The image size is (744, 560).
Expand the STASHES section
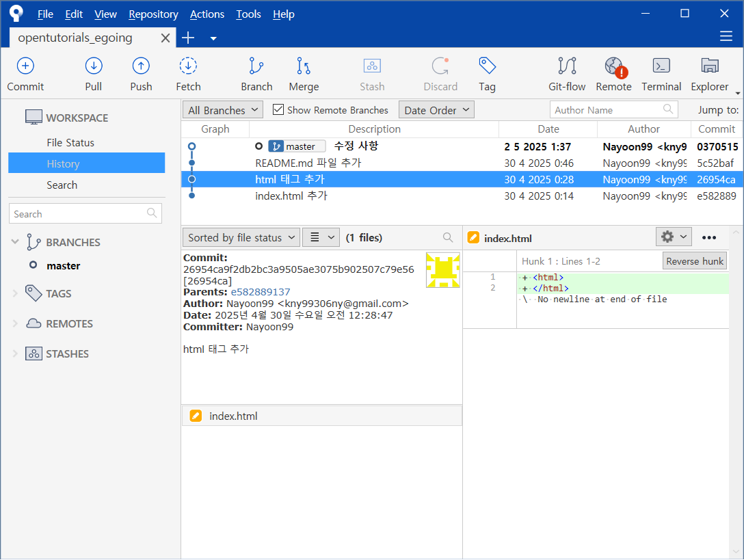click(15, 353)
